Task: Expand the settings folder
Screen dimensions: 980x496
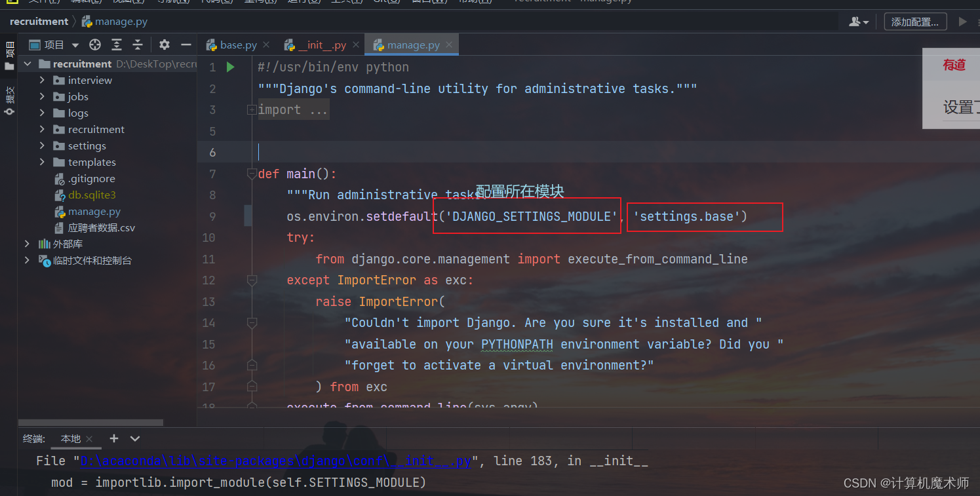Action: point(43,145)
